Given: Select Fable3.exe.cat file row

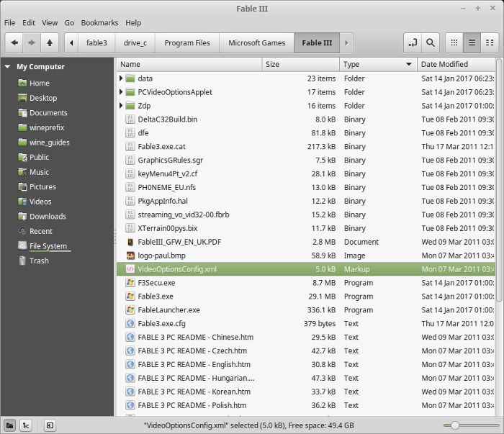Looking at the screenshot, I should point(306,147).
